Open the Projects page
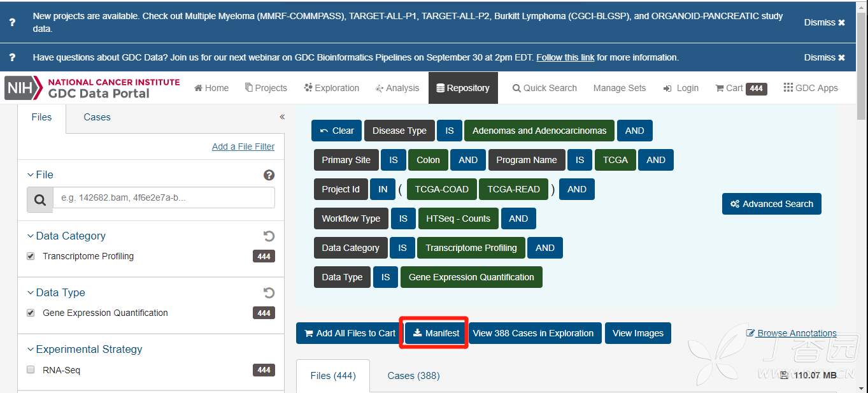 pos(266,88)
